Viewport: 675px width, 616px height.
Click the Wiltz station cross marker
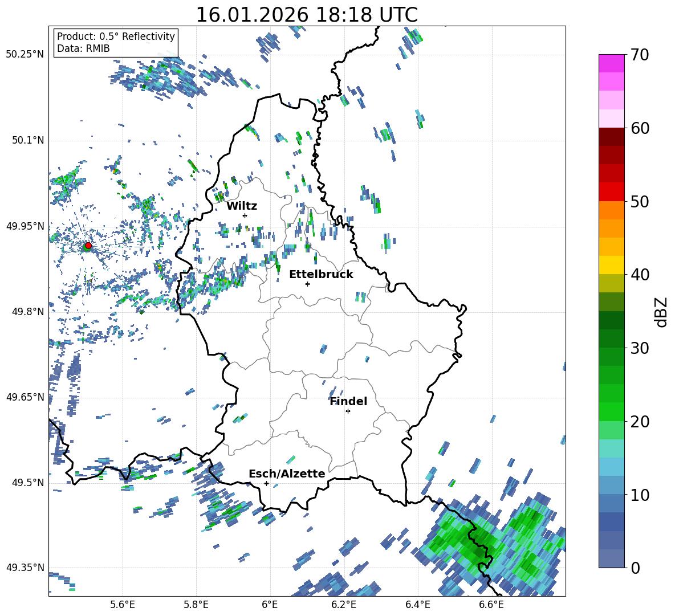pos(245,215)
